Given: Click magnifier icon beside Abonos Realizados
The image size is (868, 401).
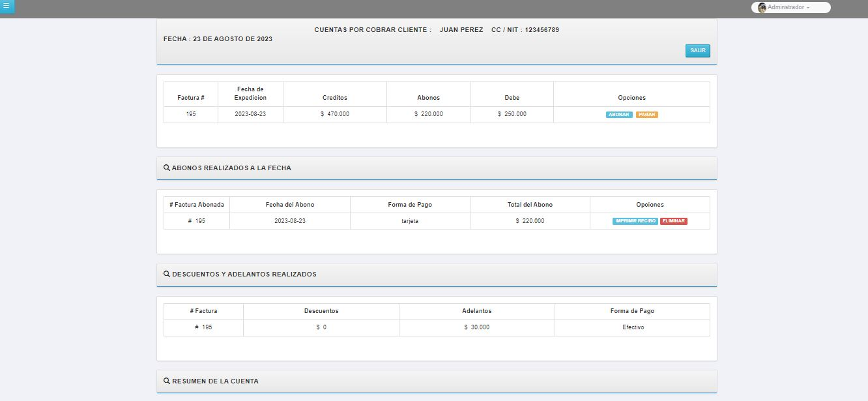Looking at the screenshot, I should (x=167, y=168).
